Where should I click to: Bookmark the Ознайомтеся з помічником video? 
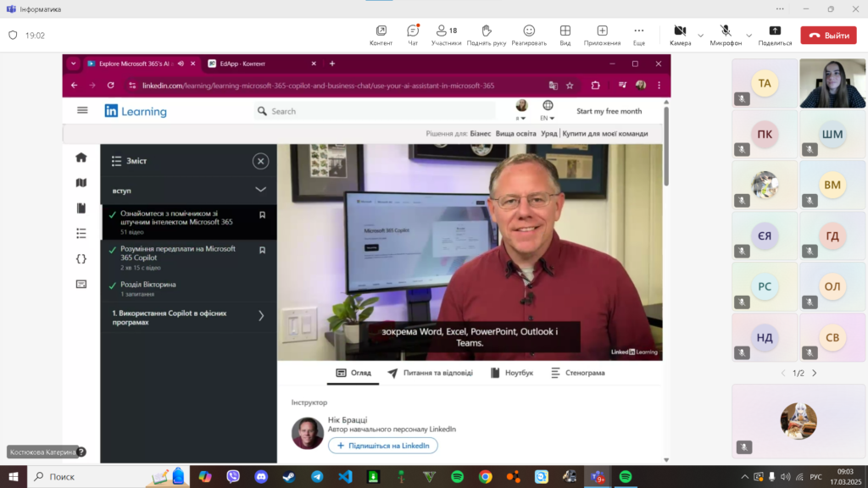(263, 214)
